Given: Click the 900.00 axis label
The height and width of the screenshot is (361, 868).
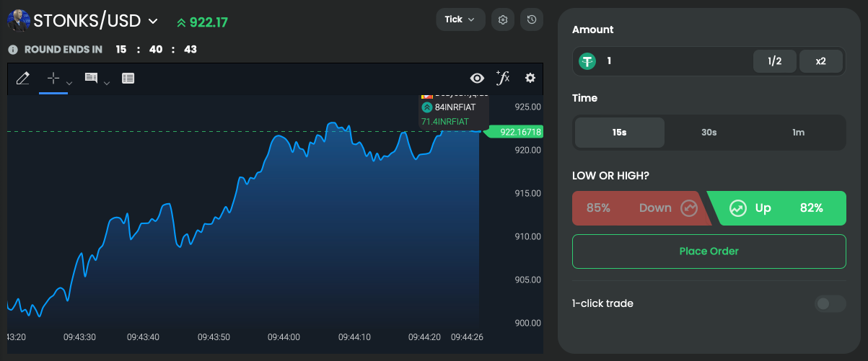Looking at the screenshot, I should [x=528, y=323].
